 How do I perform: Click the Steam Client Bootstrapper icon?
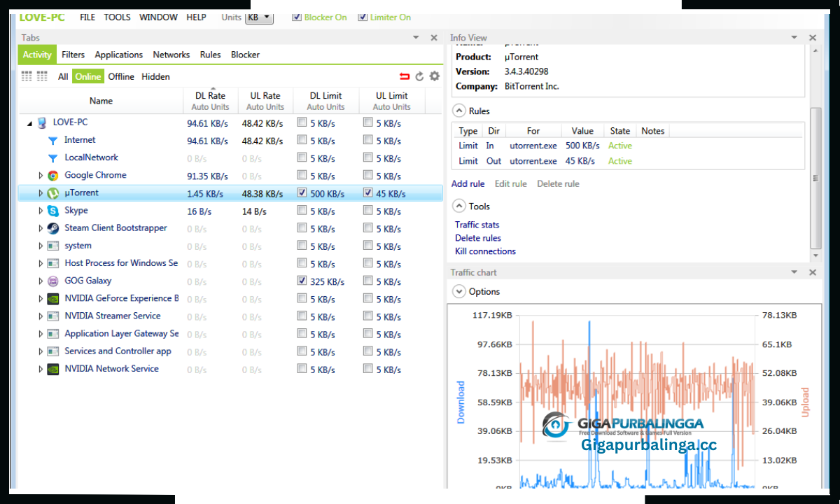[52, 228]
